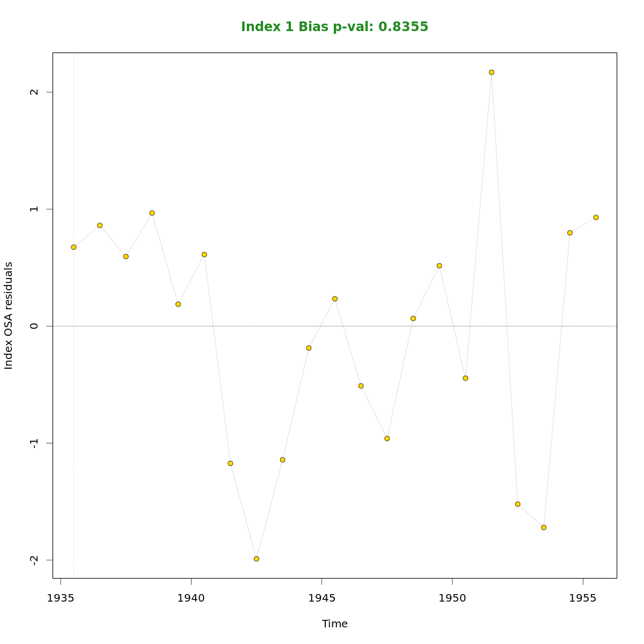This screenshot has width=644, height=644.
Task: Select the x-axis tick label 1940
Action: 191,597
